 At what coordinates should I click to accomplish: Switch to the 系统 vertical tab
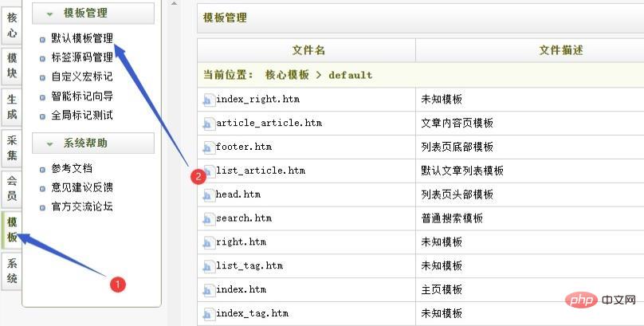[11, 271]
